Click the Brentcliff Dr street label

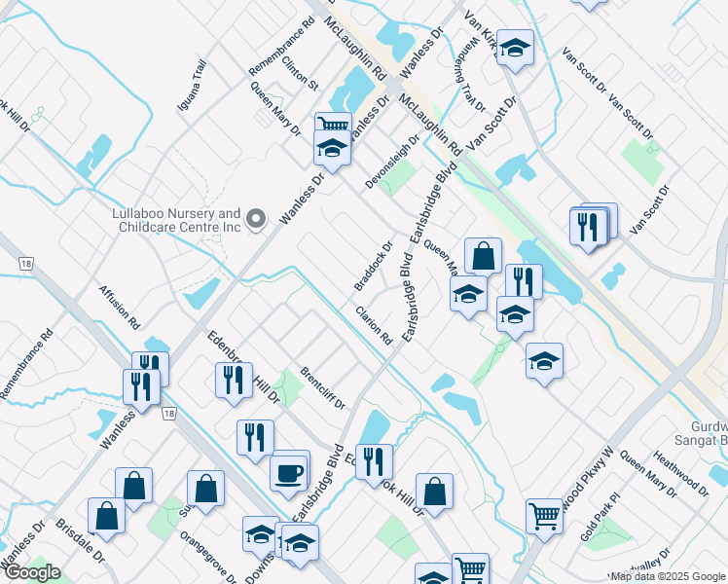click(x=323, y=388)
